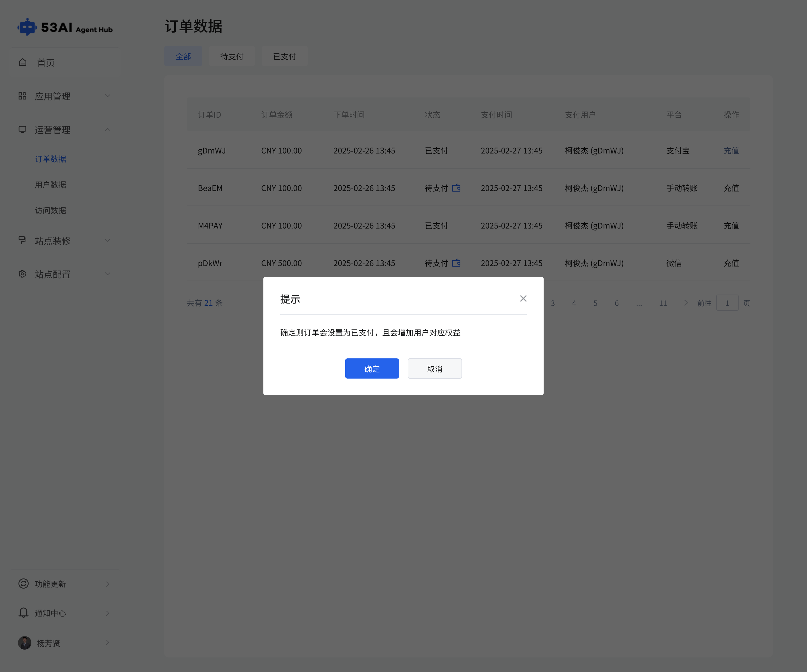Open the 功能更新 arrow
This screenshot has width=807, height=672.
coord(108,584)
